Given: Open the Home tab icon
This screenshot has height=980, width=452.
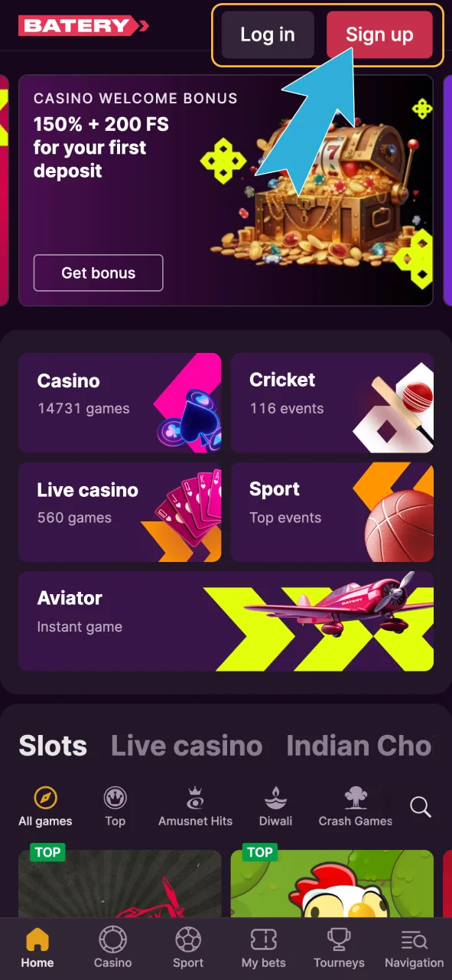Looking at the screenshot, I should pyautogui.click(x=37, y=939).
